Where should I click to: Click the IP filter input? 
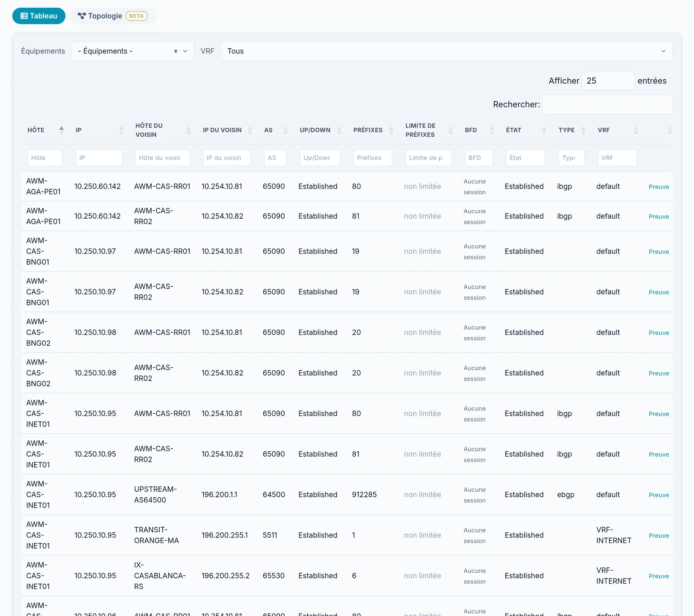99,158
